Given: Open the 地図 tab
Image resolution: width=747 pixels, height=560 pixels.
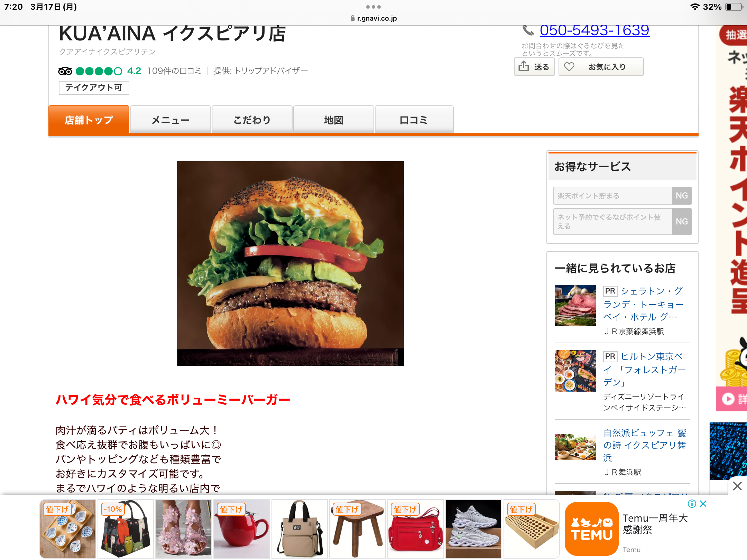Looking at the screenshot, I should point(334,120).
